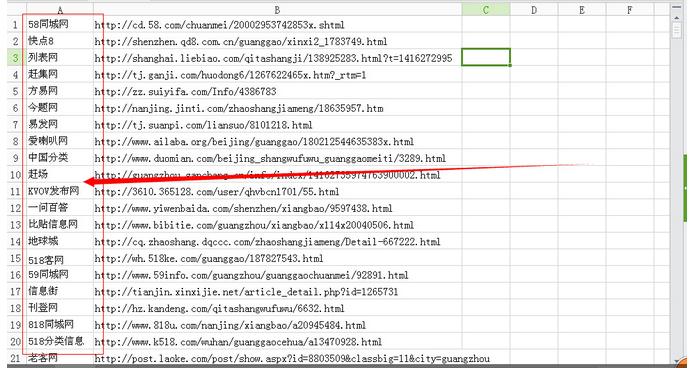
Task: Select cell containing 比贴信息网
Action: click(59, 224)
